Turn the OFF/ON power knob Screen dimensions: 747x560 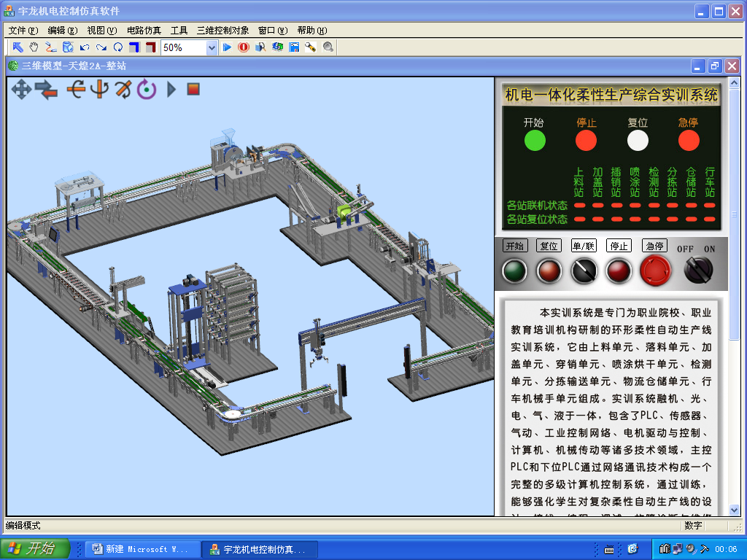[698, 270]
